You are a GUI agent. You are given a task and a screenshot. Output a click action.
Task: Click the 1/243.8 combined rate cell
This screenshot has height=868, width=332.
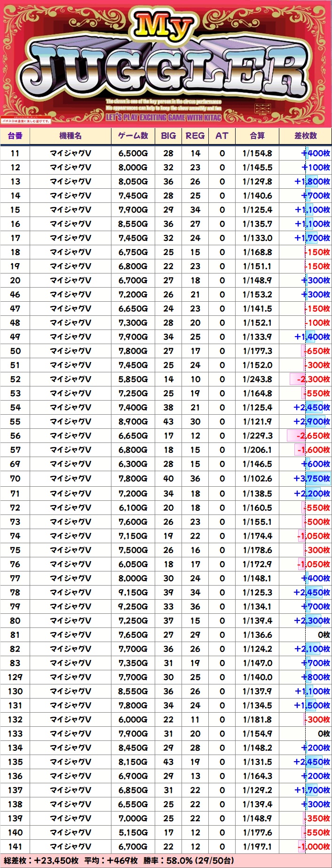point(257,379)
